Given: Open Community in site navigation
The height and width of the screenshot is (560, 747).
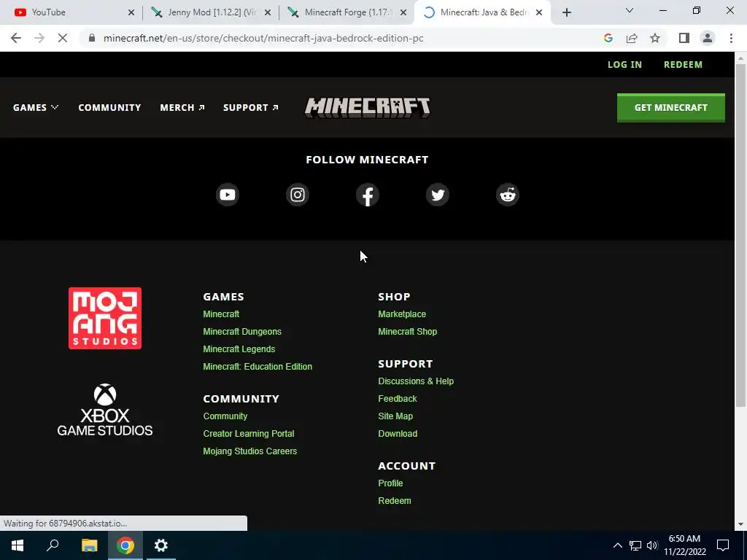Looking at the screenshot, I should 109,108.
